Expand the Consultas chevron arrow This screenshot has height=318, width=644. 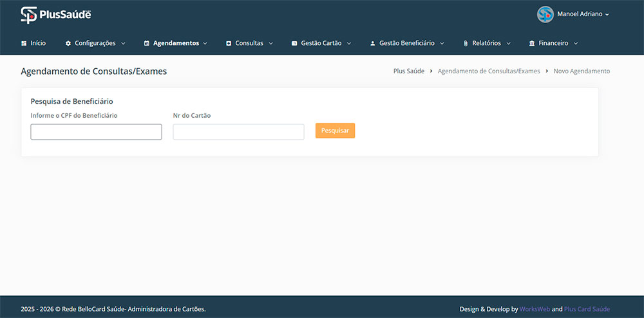[x=270, y=43]
